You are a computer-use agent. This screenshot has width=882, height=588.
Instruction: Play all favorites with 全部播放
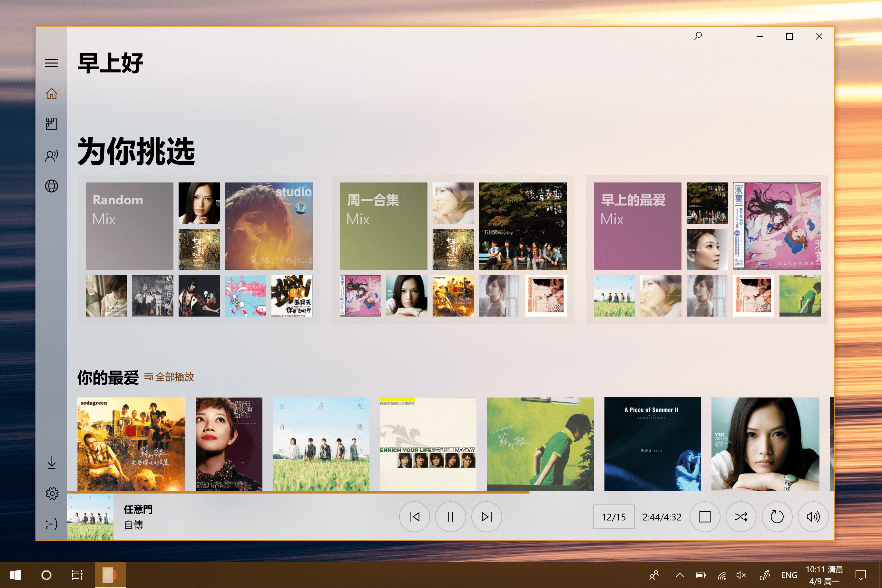click(169, 377)
